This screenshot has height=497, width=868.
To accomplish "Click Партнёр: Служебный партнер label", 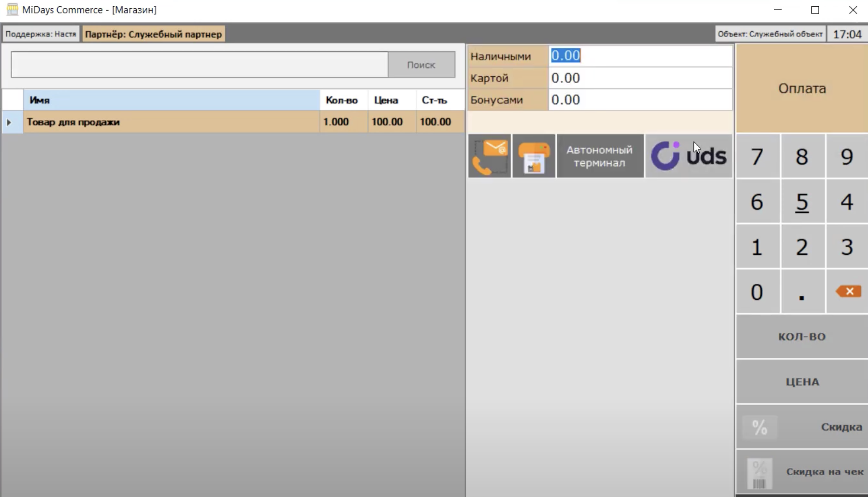I will [x=154, y=34].
